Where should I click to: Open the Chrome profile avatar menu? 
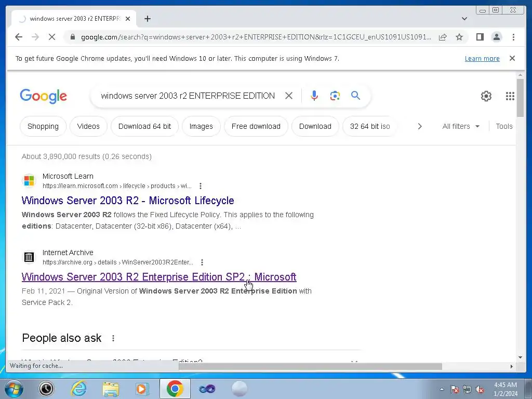point(496,37)
